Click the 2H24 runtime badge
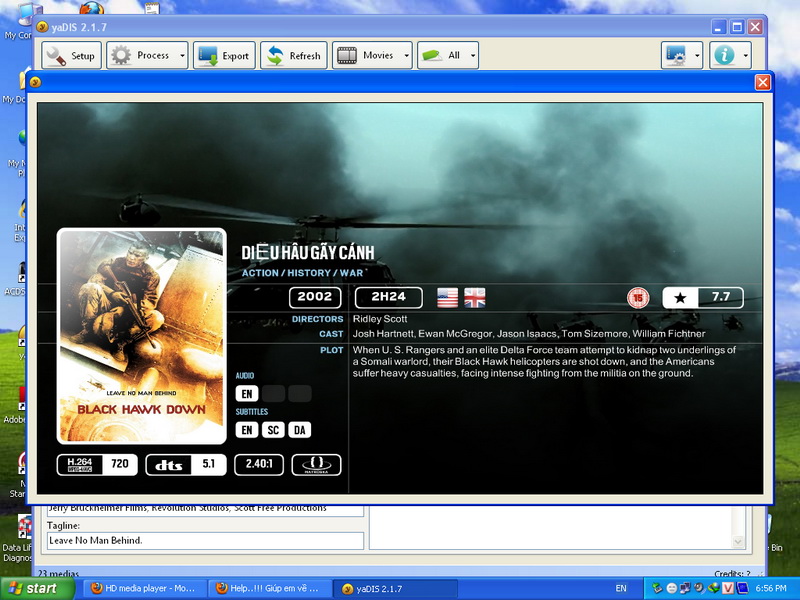800x600 pixels. point(389,297)
